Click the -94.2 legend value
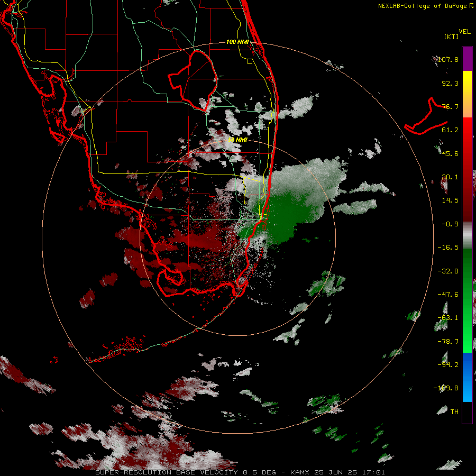 pos(448,365)
